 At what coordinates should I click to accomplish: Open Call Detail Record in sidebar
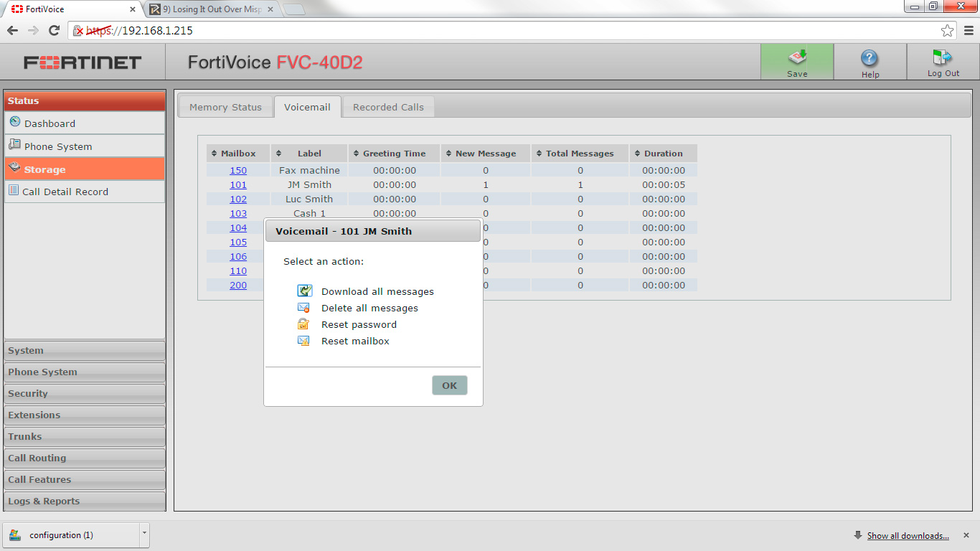point(85,192)
